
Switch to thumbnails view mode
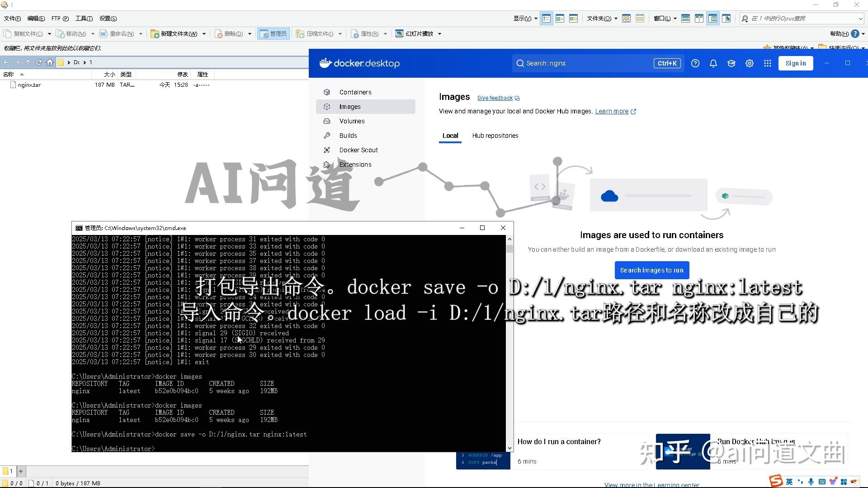point(574,19)
